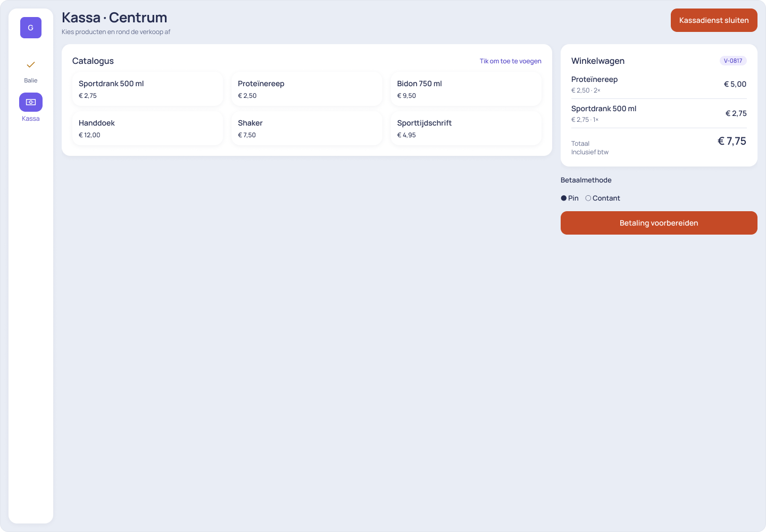The image size is (766, 532).
Task: Select Sportdrank 500 ml line in Winkelwagen
Action: (x=659, y=113)
